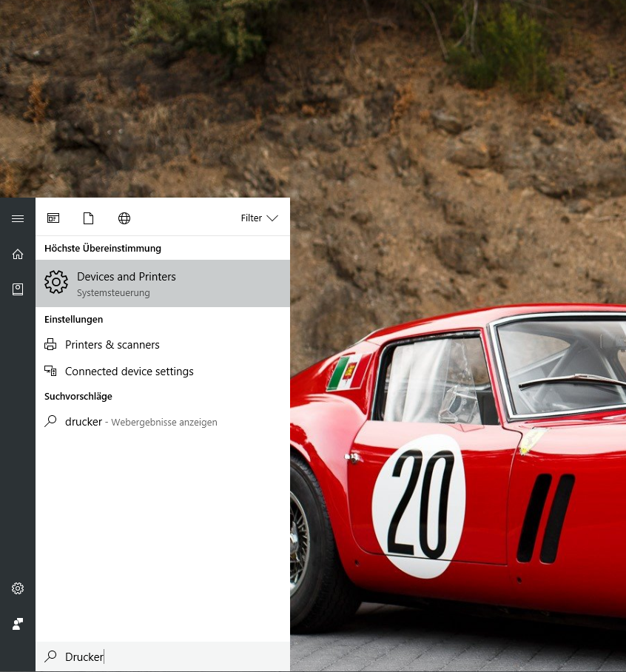Screen dimensions: 626x672
Task: Open Devices and Printers result
Action: 163,283
